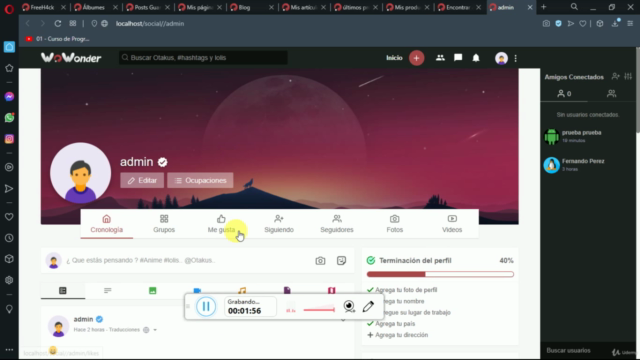
Task: Select the text posts filter icon
Action: point(108,291)
